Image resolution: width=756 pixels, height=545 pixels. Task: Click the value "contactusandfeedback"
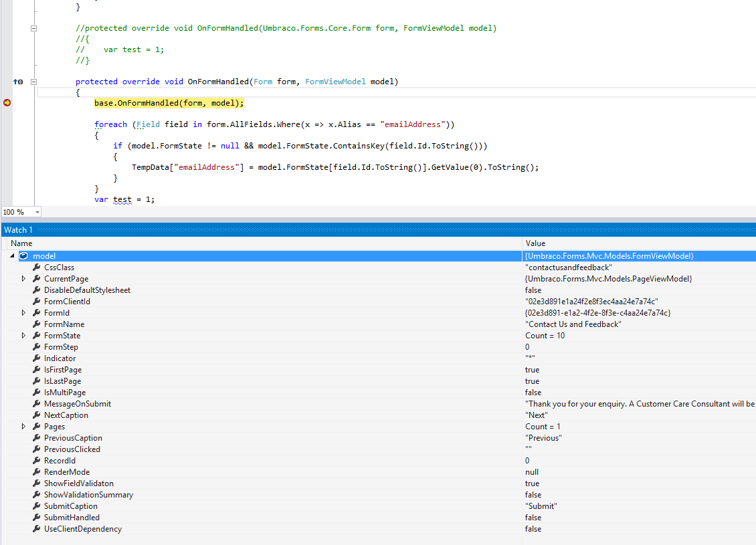click(569, 267)
